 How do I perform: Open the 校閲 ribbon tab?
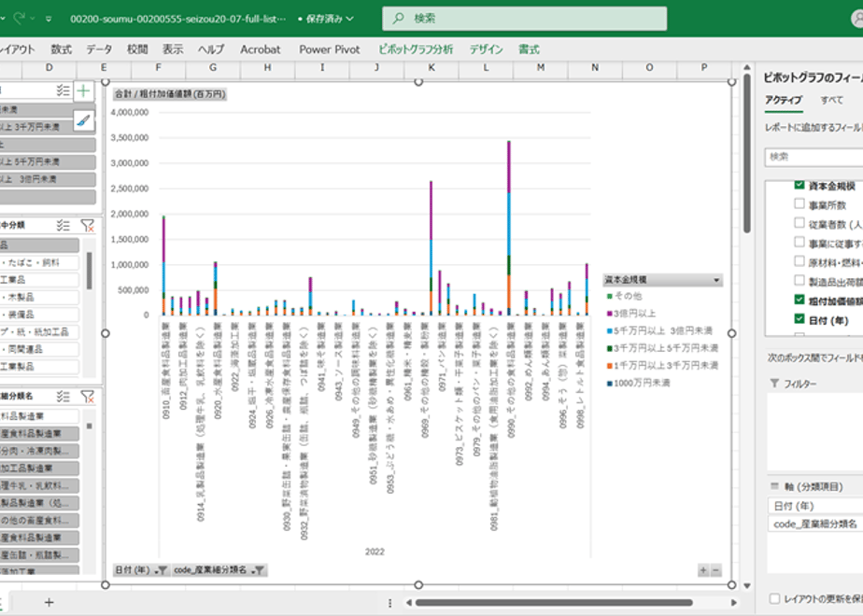point(137,49)
